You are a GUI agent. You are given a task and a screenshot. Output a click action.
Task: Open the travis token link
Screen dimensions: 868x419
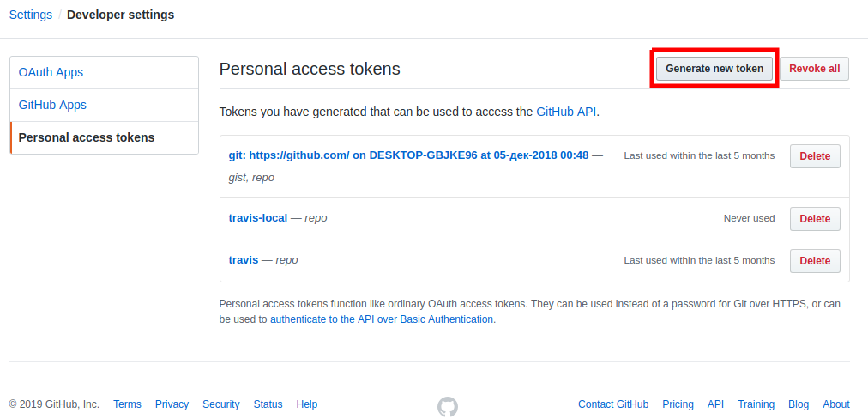tap(244, 260)
